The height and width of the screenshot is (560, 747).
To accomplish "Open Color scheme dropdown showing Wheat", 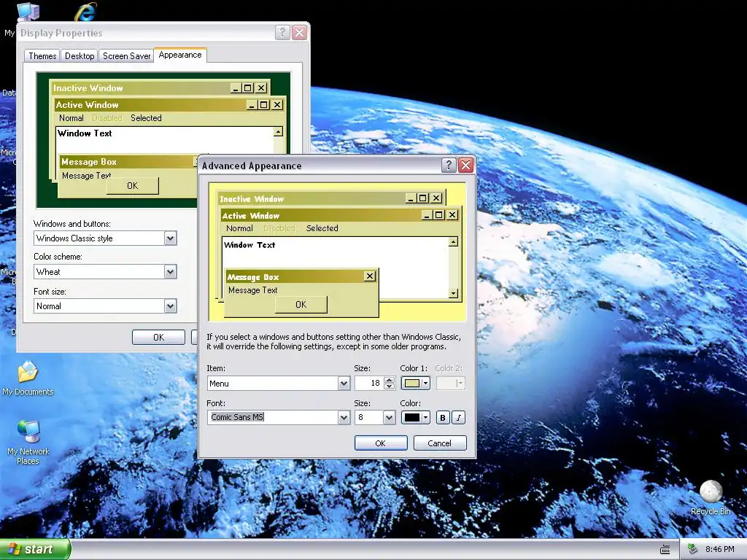I will click(171, 272).
